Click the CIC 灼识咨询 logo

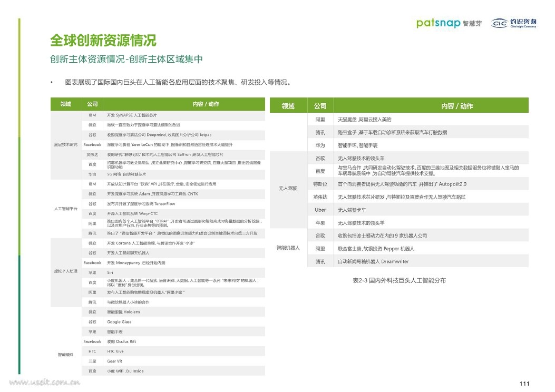[513, 23]
